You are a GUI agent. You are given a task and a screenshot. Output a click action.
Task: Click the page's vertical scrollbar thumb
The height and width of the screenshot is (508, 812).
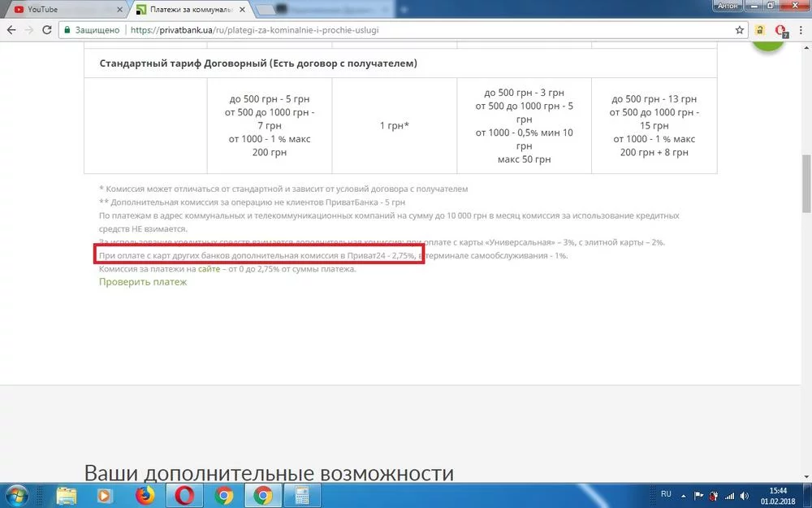[806, 184]
